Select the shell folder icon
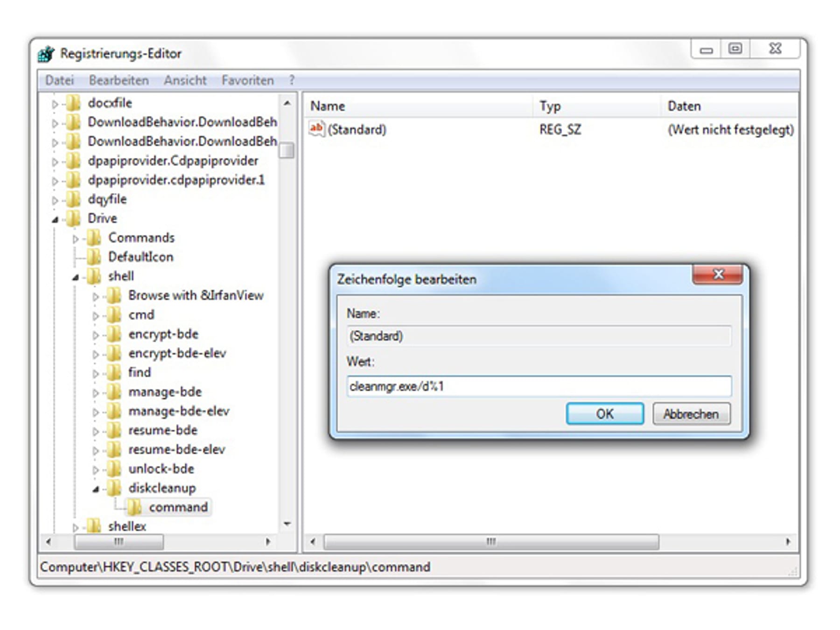Screen dimensions: 840x630 94,276
